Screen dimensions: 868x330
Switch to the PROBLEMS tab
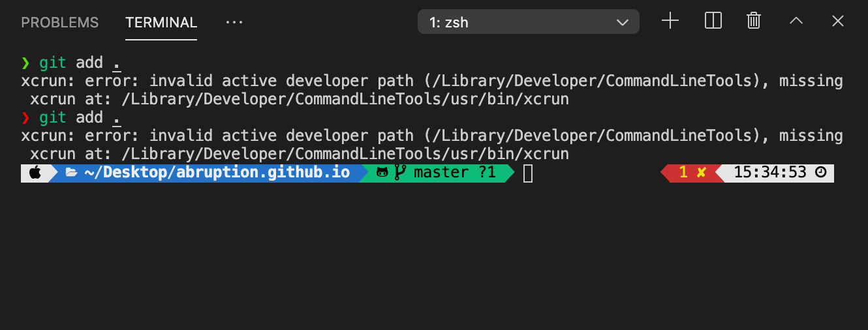60,22
